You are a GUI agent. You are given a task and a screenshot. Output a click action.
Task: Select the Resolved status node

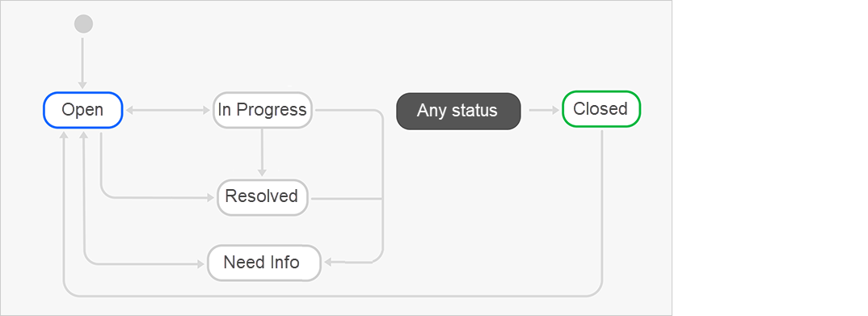pyautogui.click(x=263, y=197)
